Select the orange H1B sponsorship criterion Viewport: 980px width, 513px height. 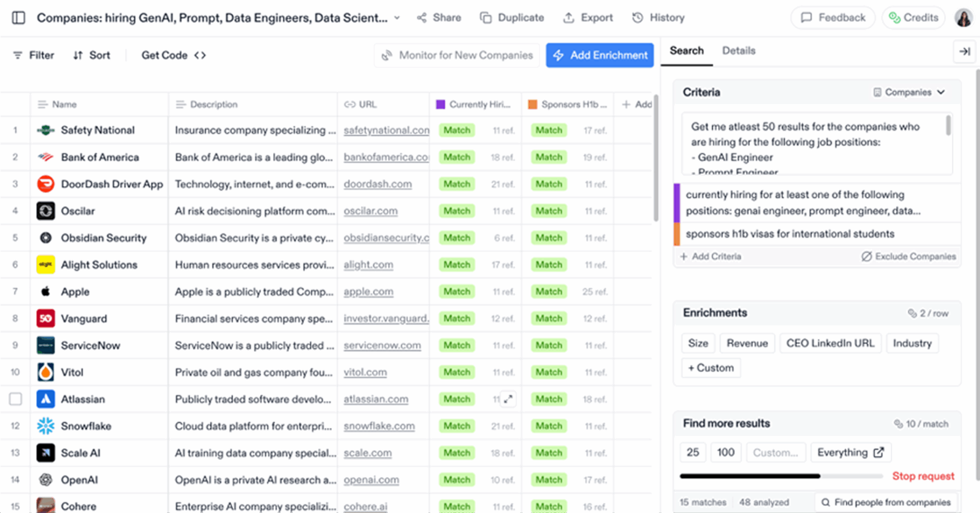coord(817,234)
